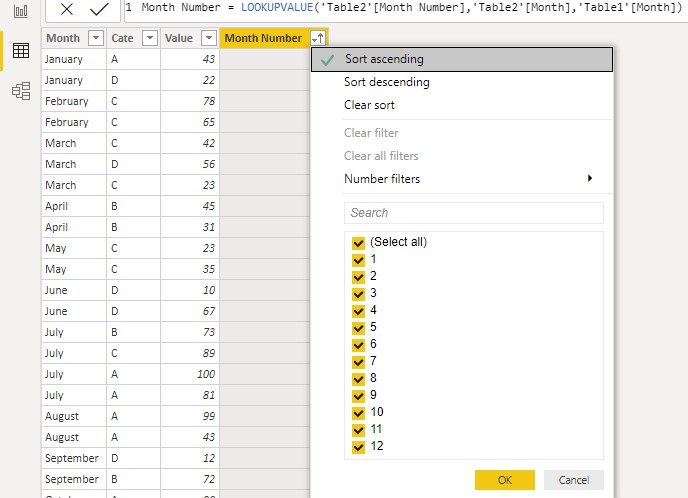Click the Value cell showing 56
This screenshot has width=688, height=498.
point(190,164)
